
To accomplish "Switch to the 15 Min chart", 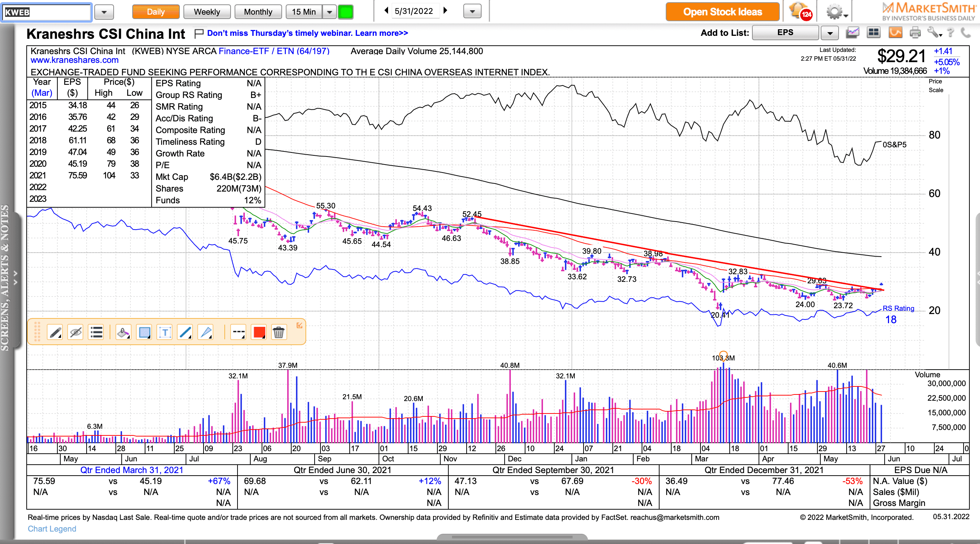I will click(304, 12).
